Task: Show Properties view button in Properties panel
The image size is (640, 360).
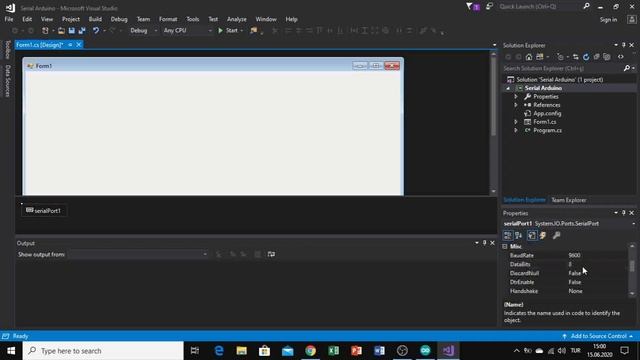Action: coord(532,236)
